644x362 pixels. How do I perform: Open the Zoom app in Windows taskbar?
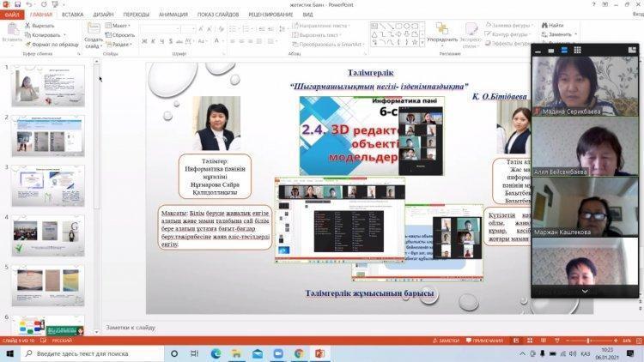coord(278,353)
